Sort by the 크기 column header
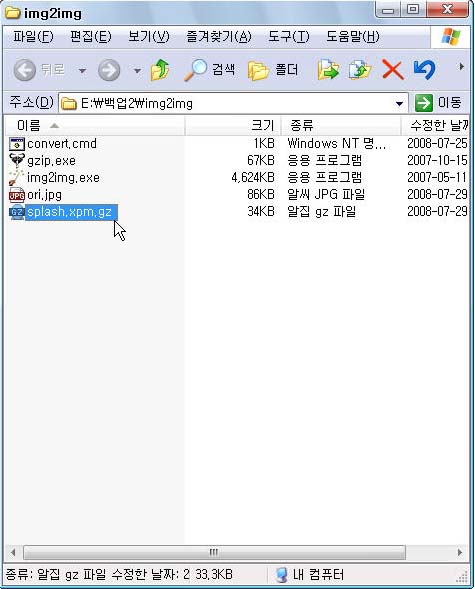 click(233, 125)
